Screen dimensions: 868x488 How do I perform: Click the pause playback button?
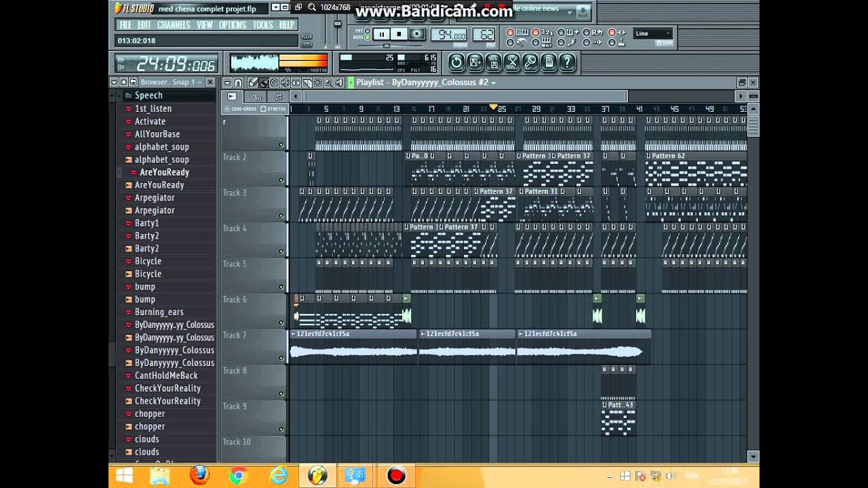click(x=381, y=34)
